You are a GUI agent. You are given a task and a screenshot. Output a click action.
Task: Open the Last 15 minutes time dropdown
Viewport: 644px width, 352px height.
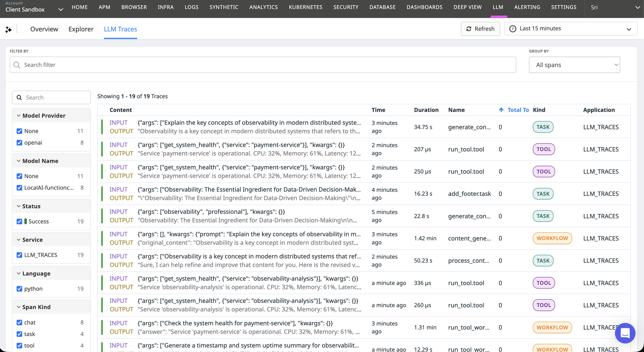[x=571, y=29]
